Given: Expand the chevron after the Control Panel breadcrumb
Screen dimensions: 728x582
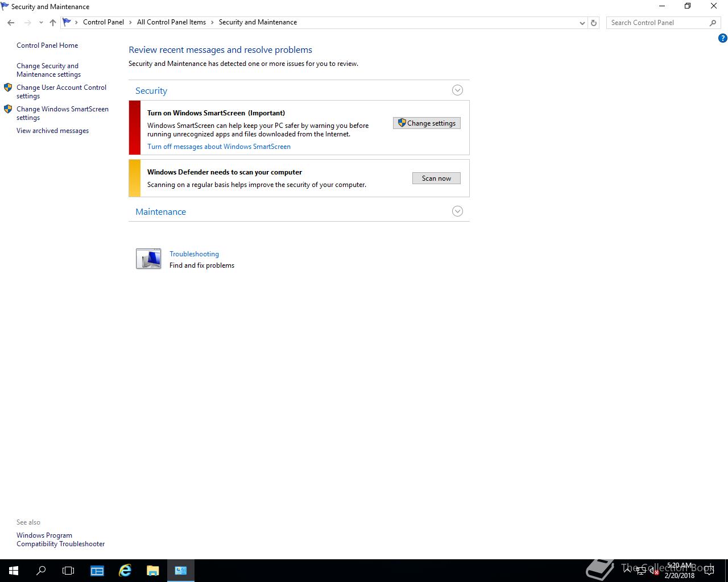Looking at the screenshot, I should click(x=131, y=22).
